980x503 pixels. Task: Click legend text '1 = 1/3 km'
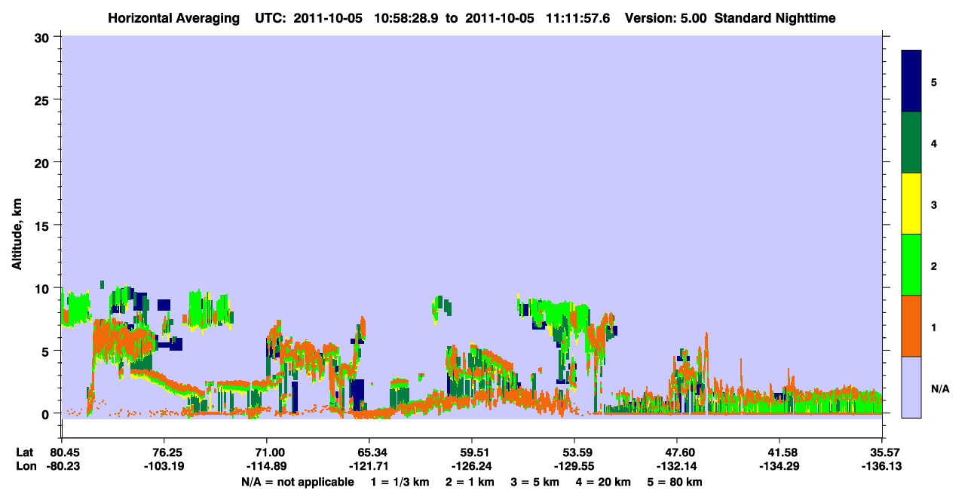tap(400, 482)
